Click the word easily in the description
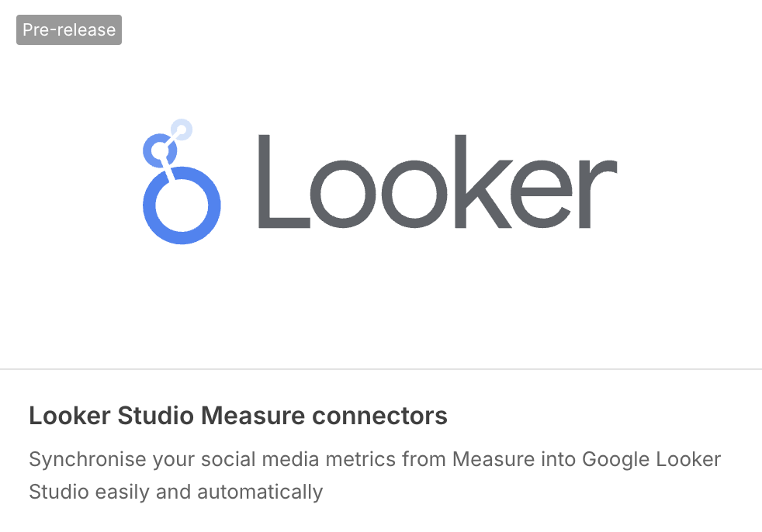The height and width of the screenshot is (532, 762). coord(123,492)
